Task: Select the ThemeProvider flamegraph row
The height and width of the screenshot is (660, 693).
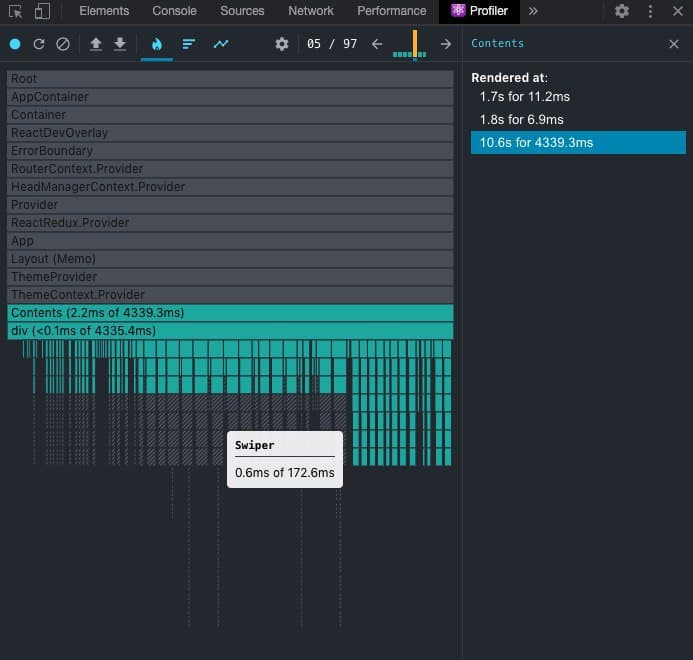Action: coord(230,277)
